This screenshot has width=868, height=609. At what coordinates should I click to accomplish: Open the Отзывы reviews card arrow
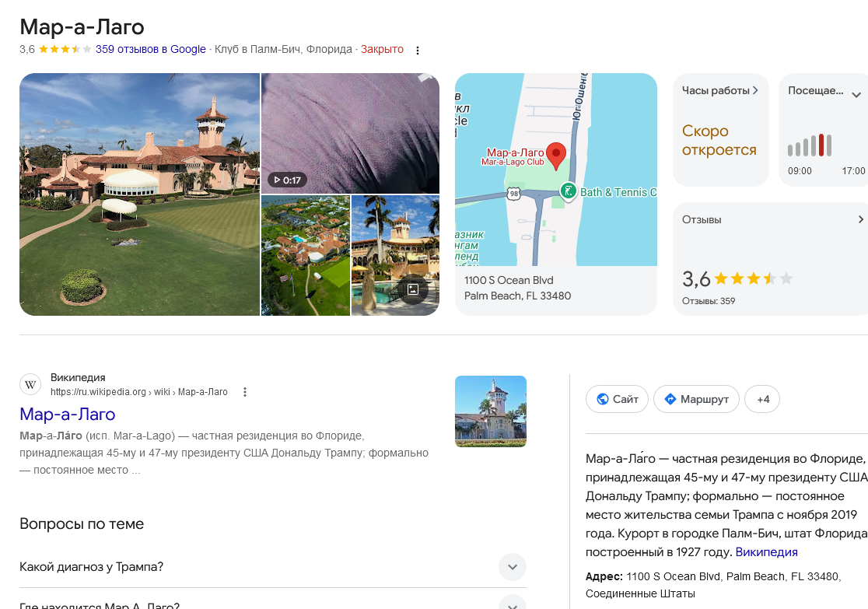[x=860, y=219]
